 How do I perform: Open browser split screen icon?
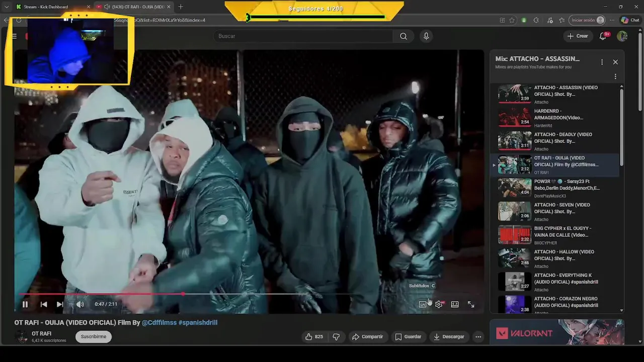point(502,20)
